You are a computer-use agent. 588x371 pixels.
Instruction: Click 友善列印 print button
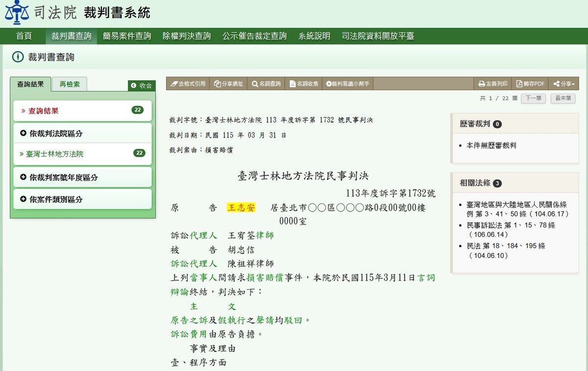493,84
